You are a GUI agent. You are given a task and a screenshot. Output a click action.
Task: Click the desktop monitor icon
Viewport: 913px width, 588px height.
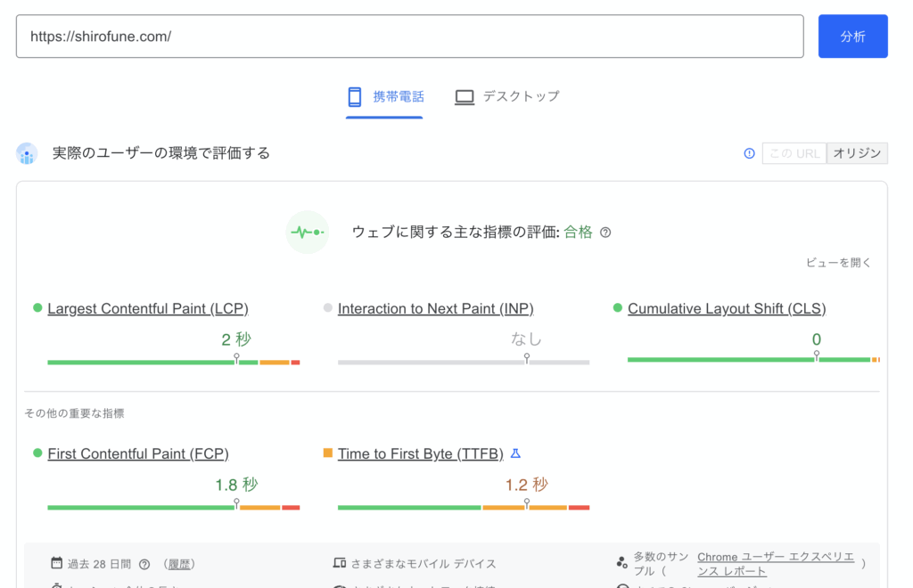[464, 96]
